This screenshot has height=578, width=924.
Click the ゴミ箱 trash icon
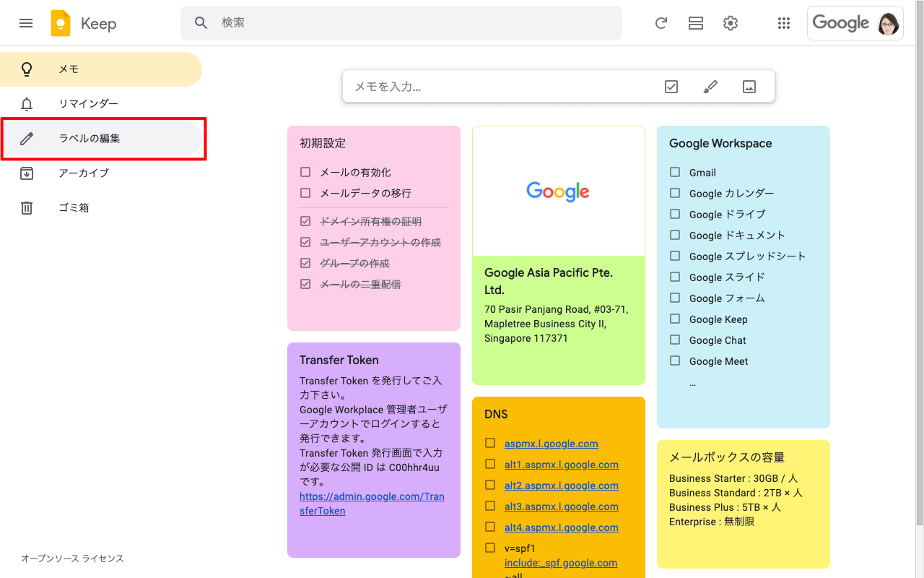click(27, 208)
